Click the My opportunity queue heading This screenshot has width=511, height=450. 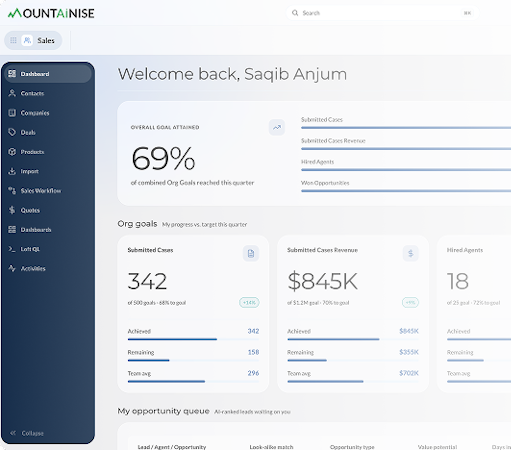pyautogui.click(x=163, y=411)
